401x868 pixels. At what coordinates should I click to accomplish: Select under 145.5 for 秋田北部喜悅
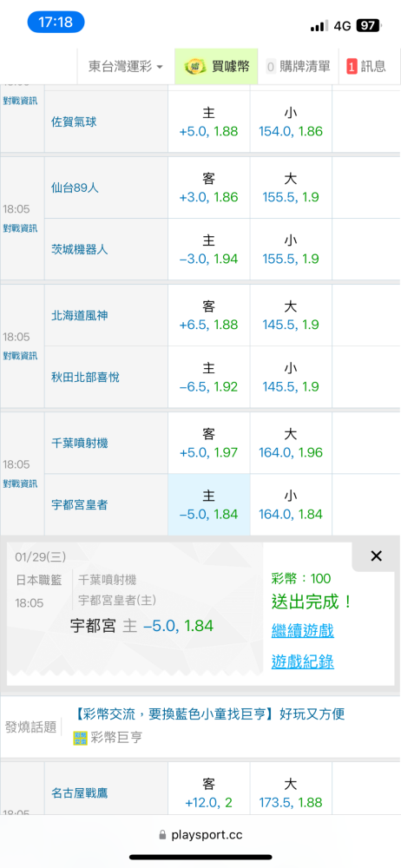coord(291,377)
